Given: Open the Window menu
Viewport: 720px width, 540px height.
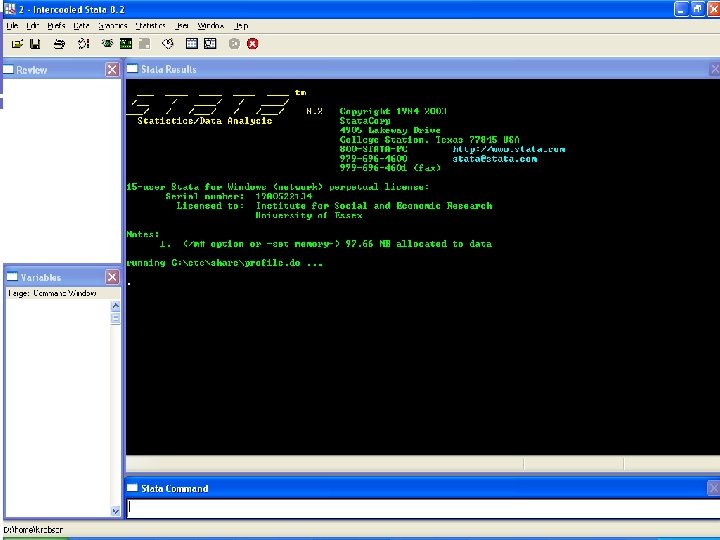Looking at the screenshot, I should click(x=211, y=26).
